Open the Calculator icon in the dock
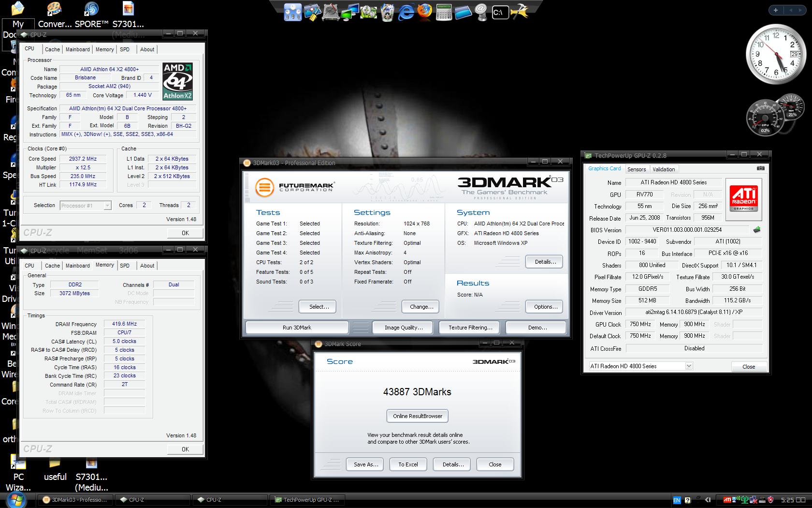 click(x=443, y=13)
